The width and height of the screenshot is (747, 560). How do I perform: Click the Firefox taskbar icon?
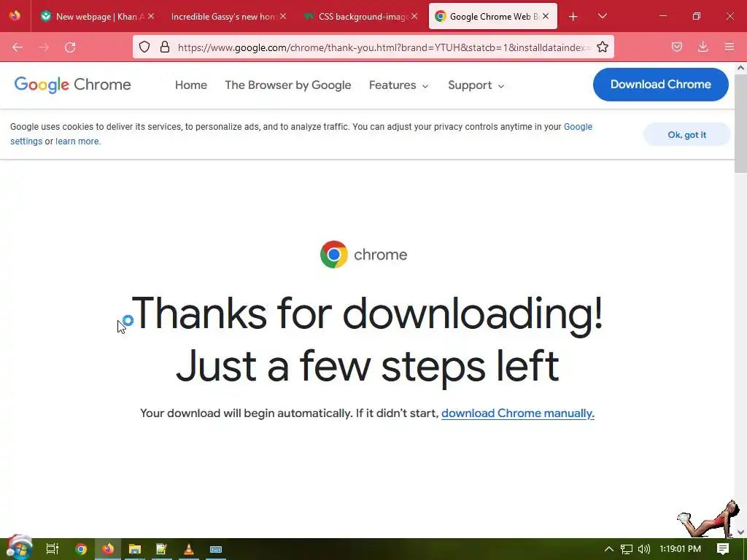coord(108,549)
